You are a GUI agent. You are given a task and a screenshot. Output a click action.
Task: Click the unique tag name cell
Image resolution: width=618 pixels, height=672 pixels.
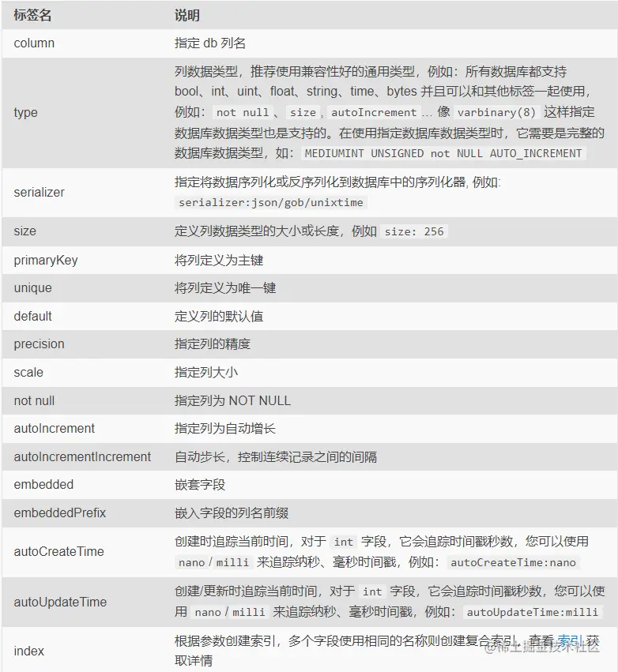32,287
